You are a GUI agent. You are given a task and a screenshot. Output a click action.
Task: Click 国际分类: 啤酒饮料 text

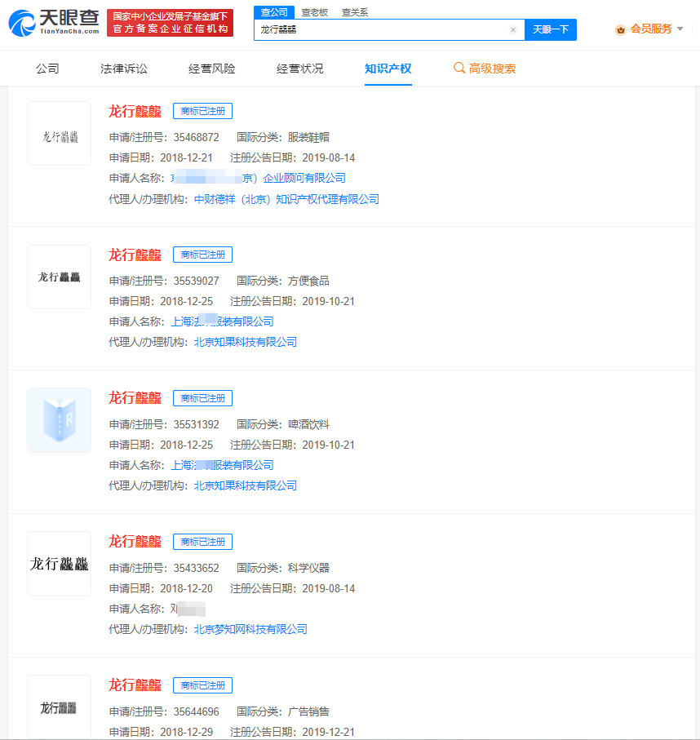click(x=283, y=424)
